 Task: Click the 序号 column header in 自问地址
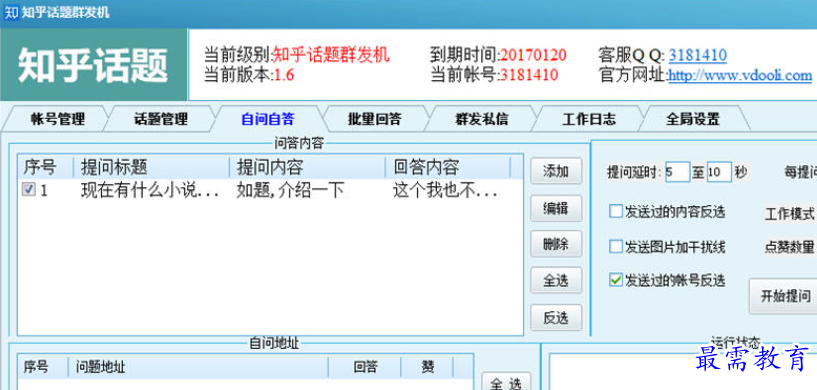point(43,367)
